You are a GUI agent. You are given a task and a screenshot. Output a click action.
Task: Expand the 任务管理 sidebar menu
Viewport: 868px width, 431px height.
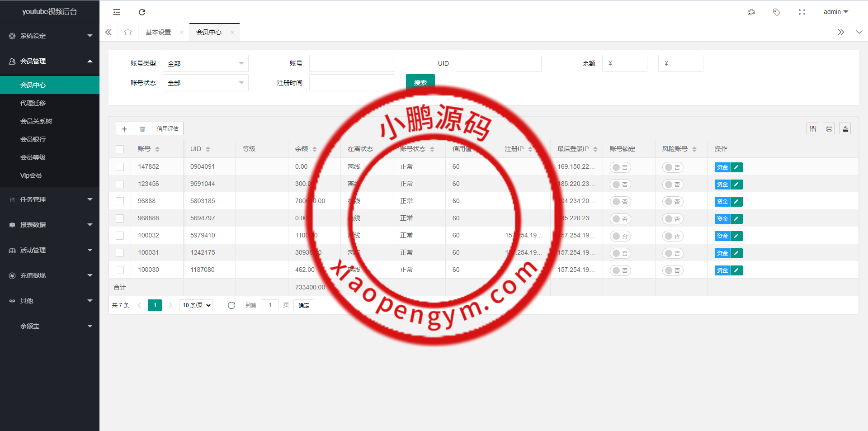pos(50,199)
